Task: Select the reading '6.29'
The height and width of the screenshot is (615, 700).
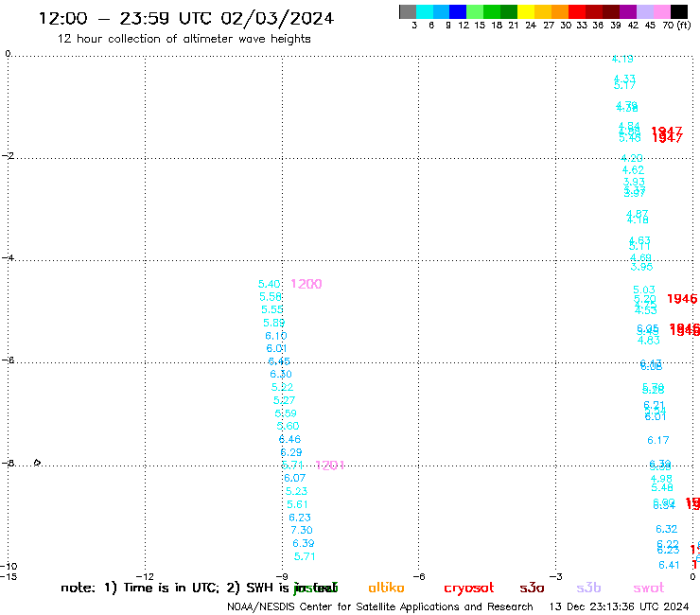Action: [x=291, y=452]
